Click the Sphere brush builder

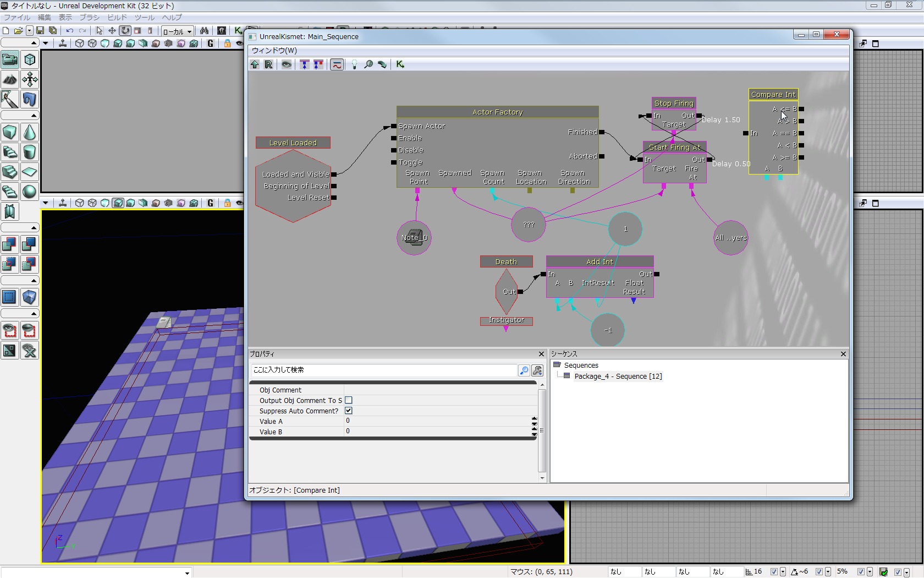(30, 192)
